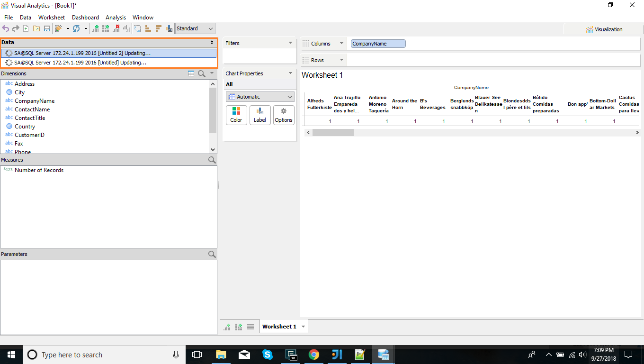
Task: Open the view size Standard dropdown
Action: point(195,28)
